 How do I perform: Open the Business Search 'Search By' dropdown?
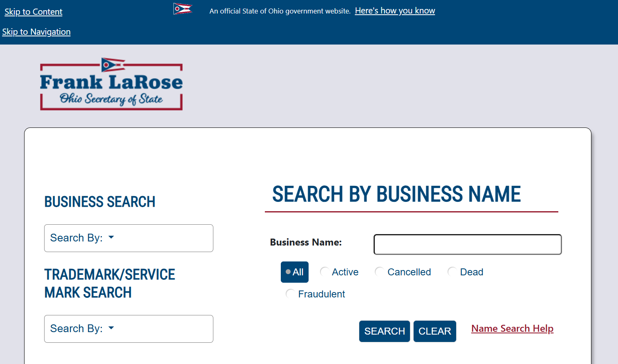point(128,238)
